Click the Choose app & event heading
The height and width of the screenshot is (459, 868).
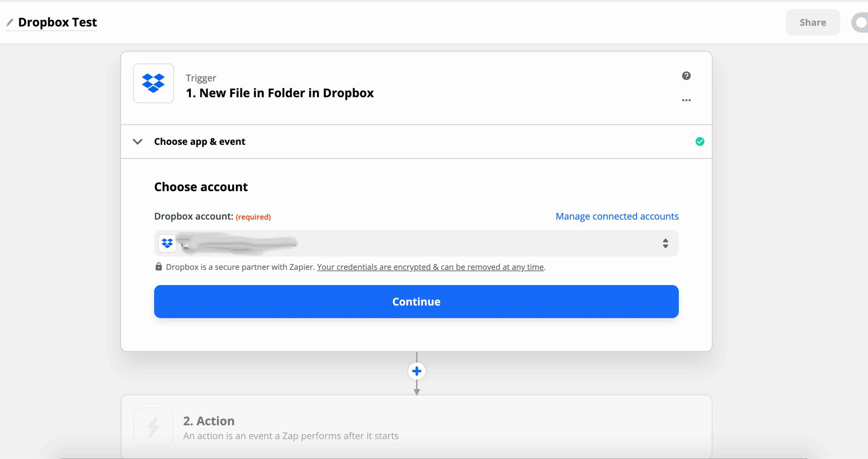(199, 141)
